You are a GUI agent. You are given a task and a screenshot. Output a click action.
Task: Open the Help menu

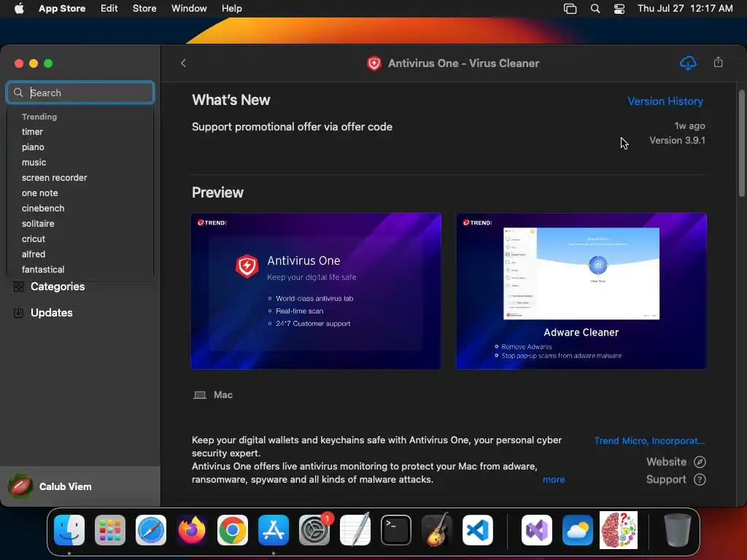[231, 9]
